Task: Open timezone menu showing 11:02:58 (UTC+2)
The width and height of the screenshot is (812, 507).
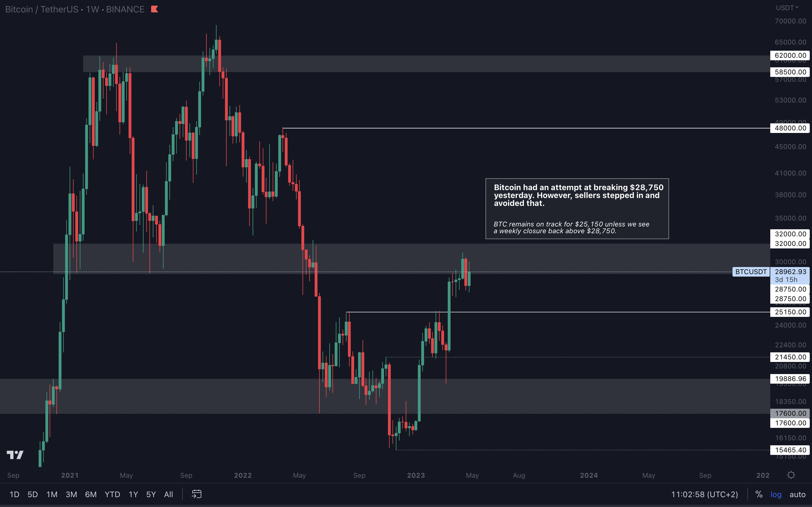Action: [x=704, y=494]
